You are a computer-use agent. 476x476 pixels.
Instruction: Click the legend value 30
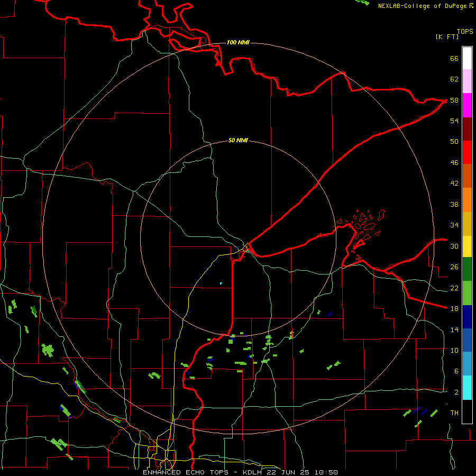pyautogui.click(x=454, y=246)
